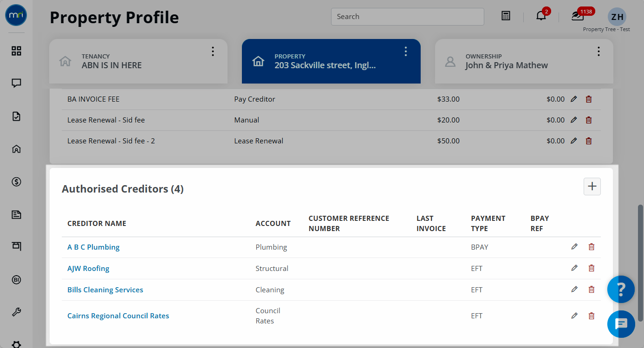Open Cairns Regional Council Rates link
This screenshot has height=348, width=644.
pos(118,316)
